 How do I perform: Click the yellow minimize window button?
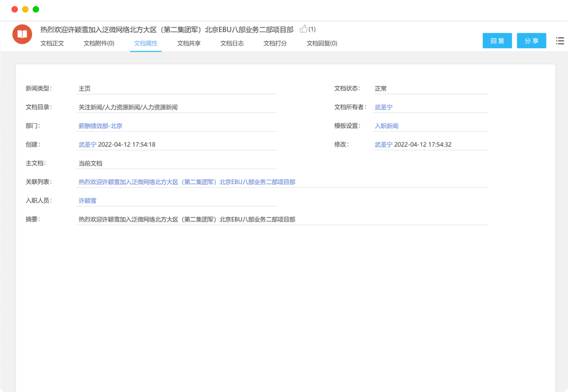(x=26, y=9)
